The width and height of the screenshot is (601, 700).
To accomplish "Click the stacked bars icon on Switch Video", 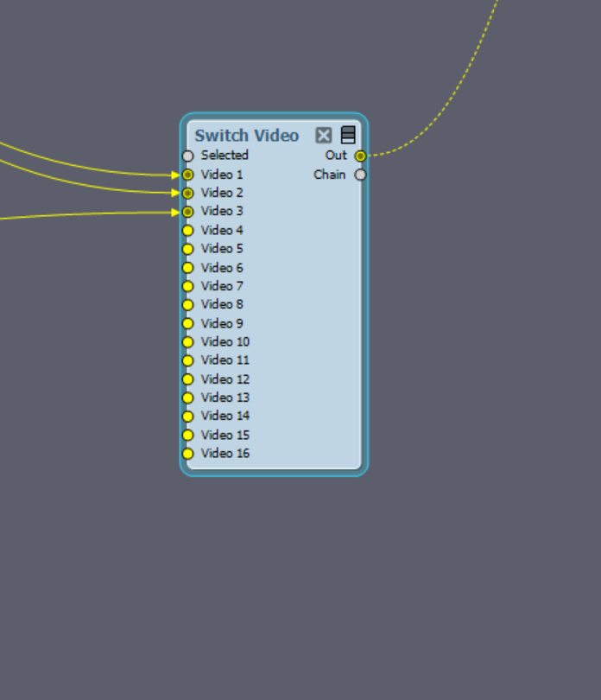I will pos(348,135).
